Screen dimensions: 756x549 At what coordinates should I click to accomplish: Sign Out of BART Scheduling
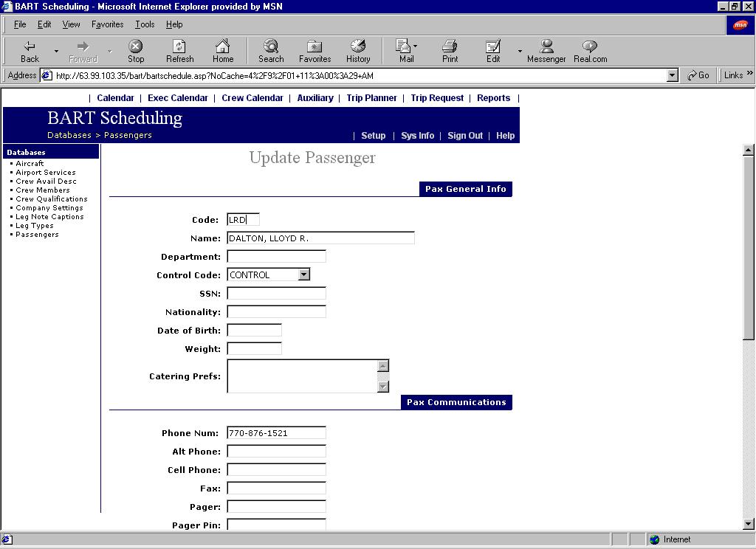click(465, 136)
